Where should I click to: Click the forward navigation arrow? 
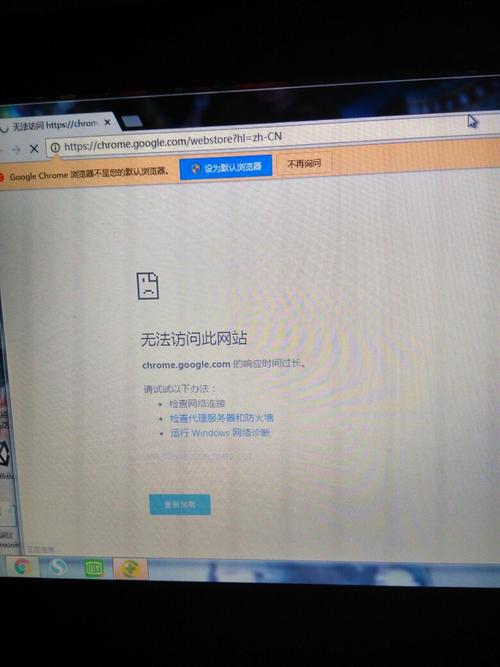coord(16,149)
